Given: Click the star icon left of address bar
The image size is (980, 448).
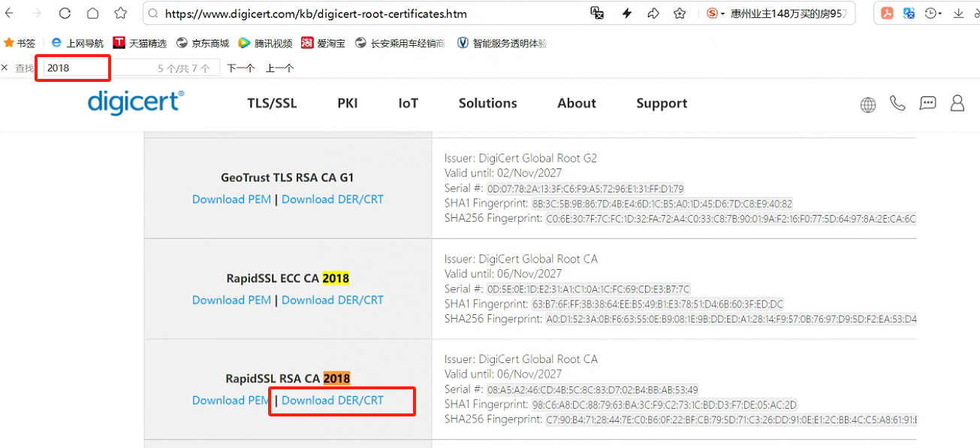Looking at the screenshot, I should pos(120,14).
